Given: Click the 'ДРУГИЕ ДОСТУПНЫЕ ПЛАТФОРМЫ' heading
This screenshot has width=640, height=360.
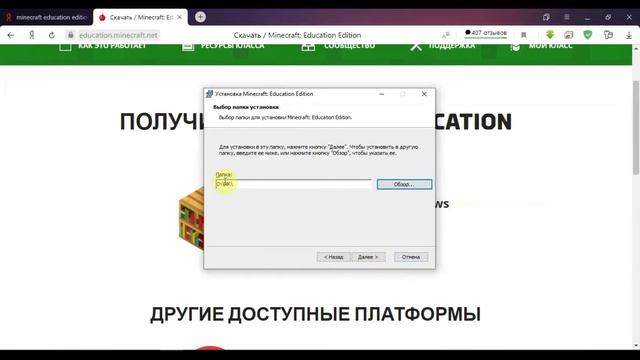Looking at the screenshot, I should tap(315, 314).
